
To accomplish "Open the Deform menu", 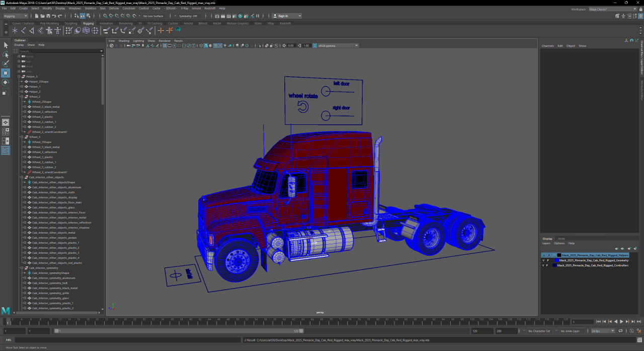I will tap(114, 9).
